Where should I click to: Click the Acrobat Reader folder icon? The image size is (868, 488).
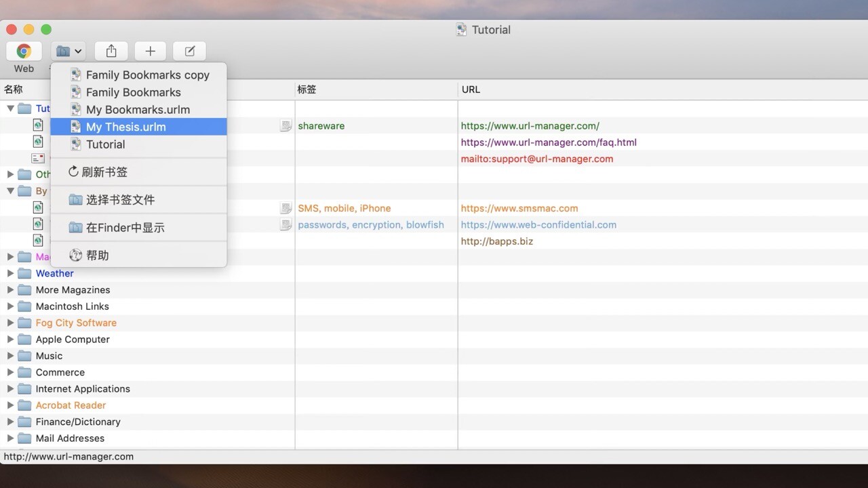point(24,405)
